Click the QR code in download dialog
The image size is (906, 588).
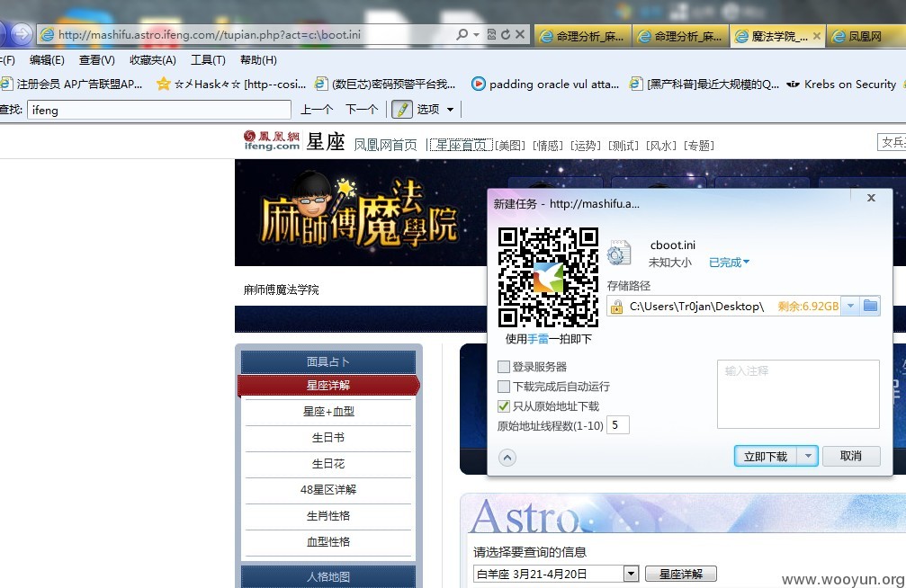tap(548, 277)
